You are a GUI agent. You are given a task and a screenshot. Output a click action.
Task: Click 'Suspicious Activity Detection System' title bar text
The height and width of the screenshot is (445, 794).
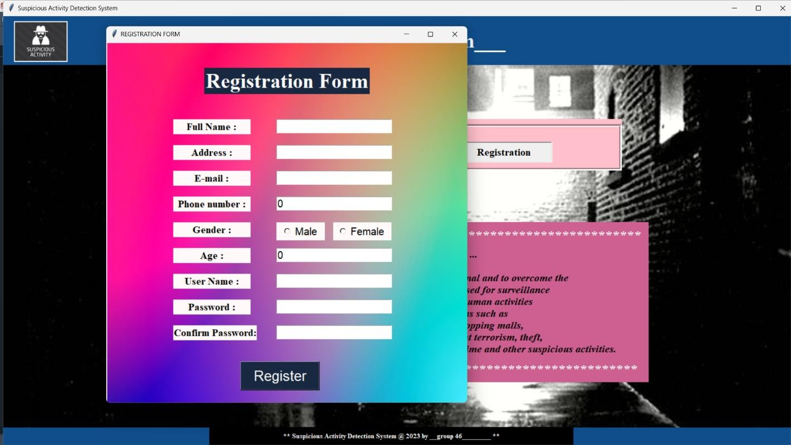(67, 8)
